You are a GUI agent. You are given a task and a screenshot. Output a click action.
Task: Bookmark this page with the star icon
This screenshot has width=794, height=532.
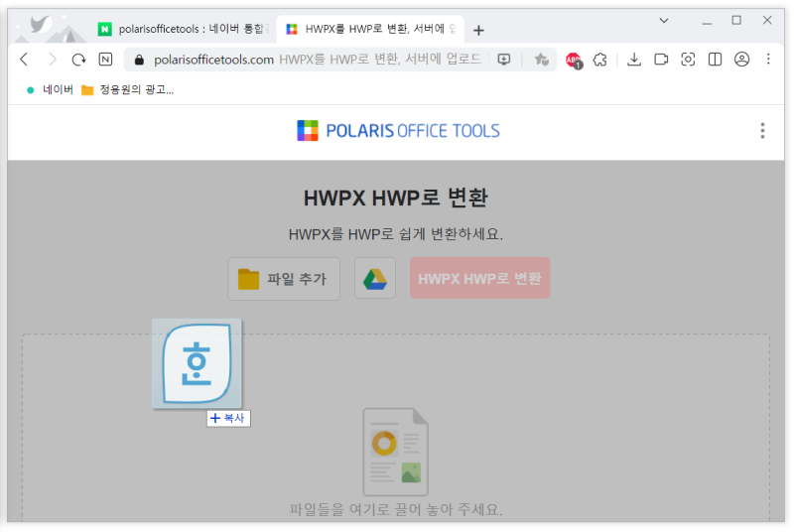coord(541,60)
